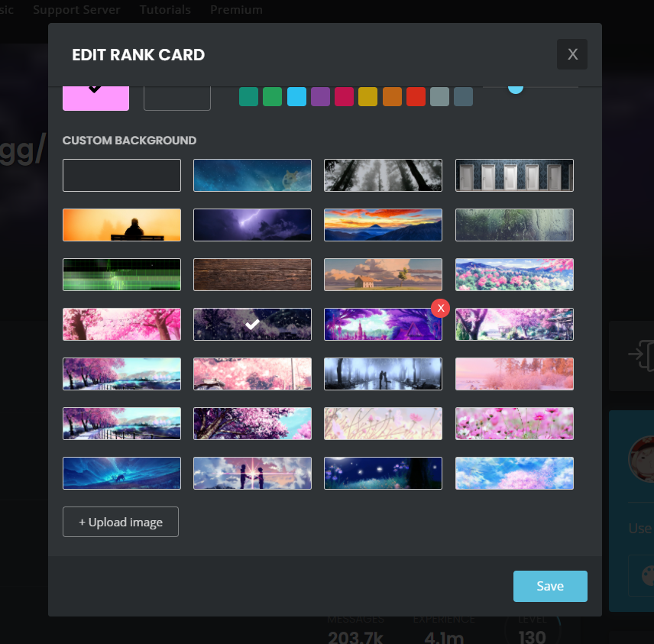Choose the light blue color swatch
Viewport: 654px width, 644px height.
click(296, 97)
